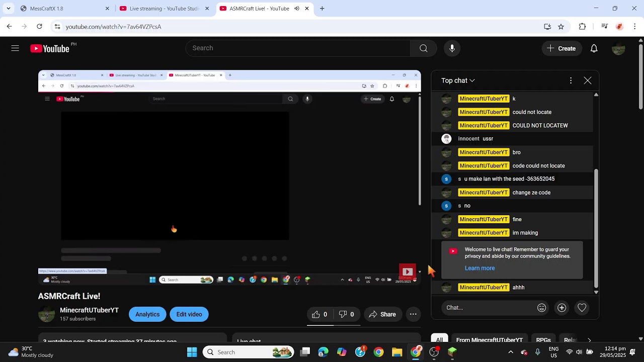Screen dimensions: 644x362
Task: Open Task View on the taskbar
Action: coord(305,352)
